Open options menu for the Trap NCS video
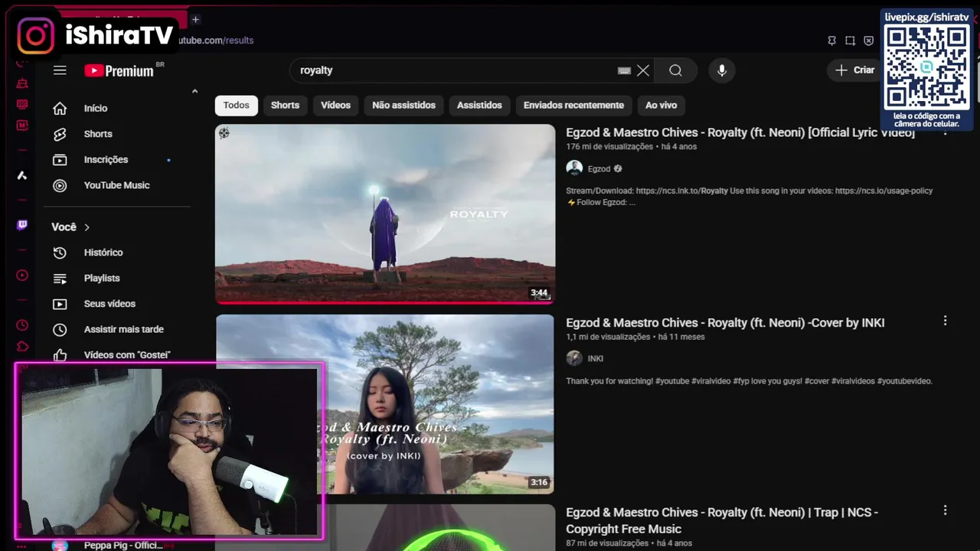The image size is (980, 551). 945,510
